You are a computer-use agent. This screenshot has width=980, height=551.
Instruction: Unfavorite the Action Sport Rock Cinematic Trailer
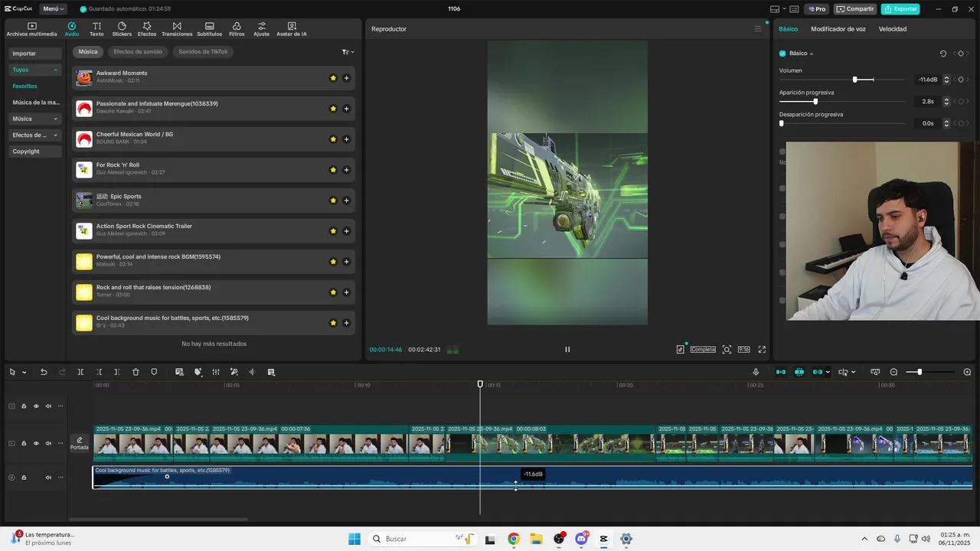point(333,231)
